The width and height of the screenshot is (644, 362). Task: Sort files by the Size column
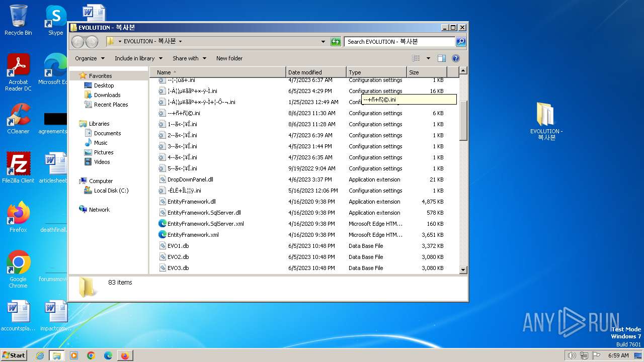point(427,72)
